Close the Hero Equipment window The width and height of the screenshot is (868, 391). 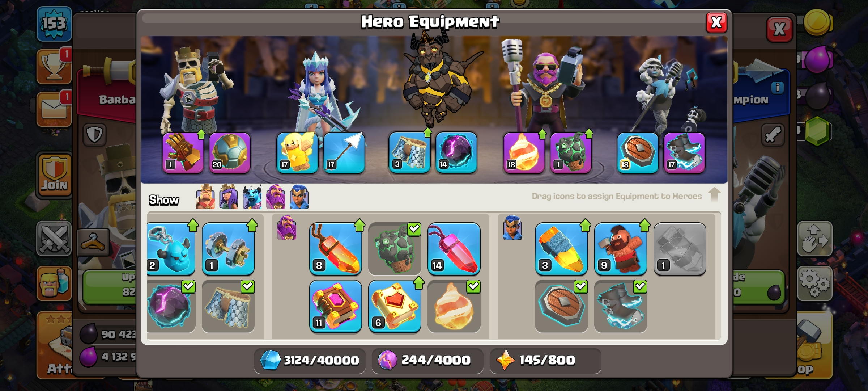(x=716, y=22)
